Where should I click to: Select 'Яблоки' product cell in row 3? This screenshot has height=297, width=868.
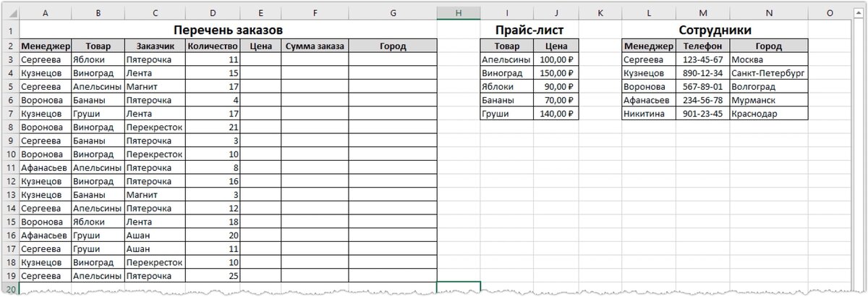click(x=98, y=59)
